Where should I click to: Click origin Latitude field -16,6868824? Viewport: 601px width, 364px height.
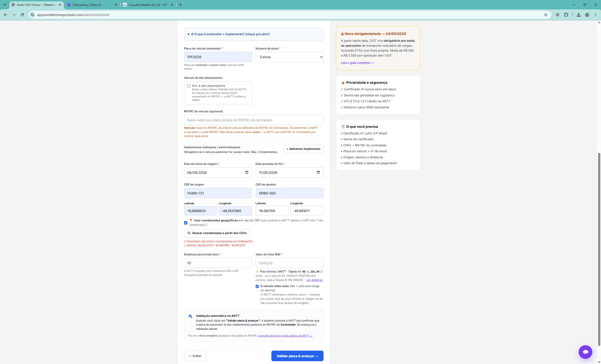pos(200,211)
